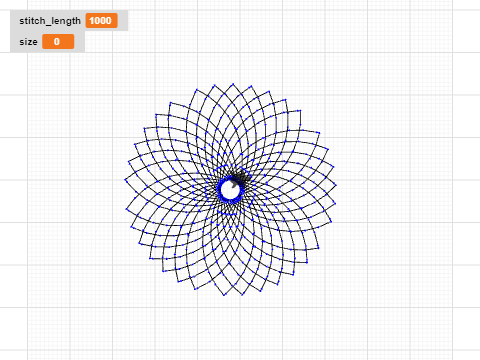Click the white margin left of the grid

13,200
